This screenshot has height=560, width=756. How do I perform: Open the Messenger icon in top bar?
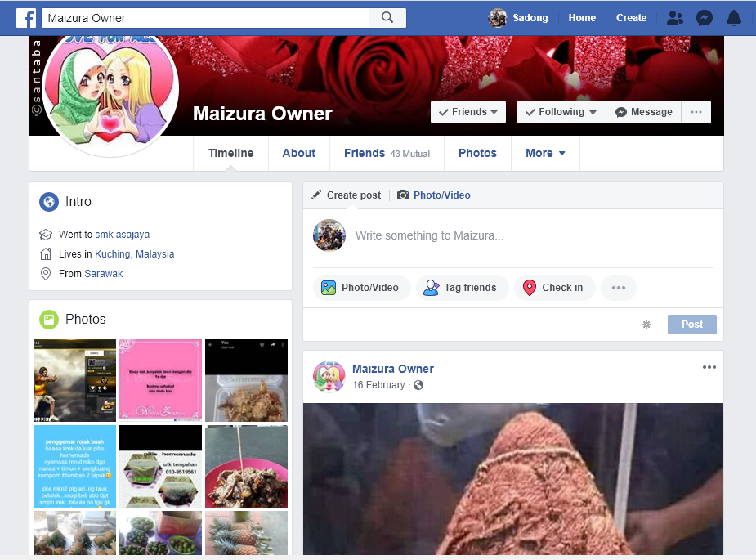click(x=705, y=18)
